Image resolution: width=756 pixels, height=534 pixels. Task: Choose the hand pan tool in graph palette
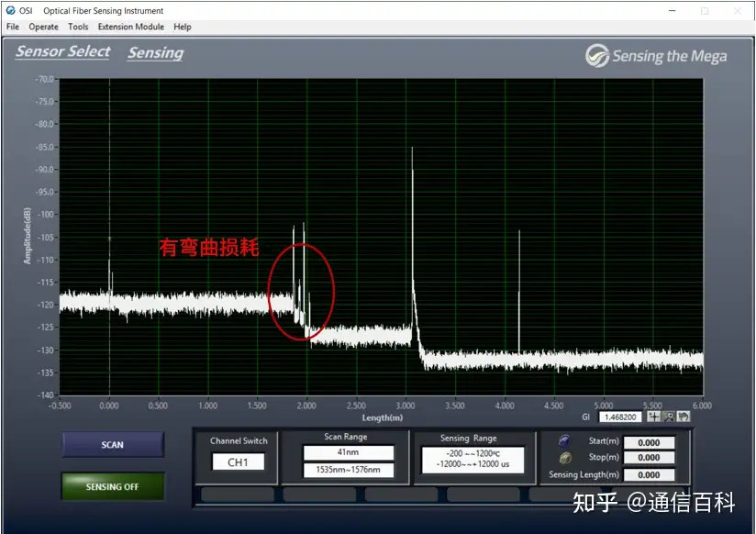(x=684, y=417)
